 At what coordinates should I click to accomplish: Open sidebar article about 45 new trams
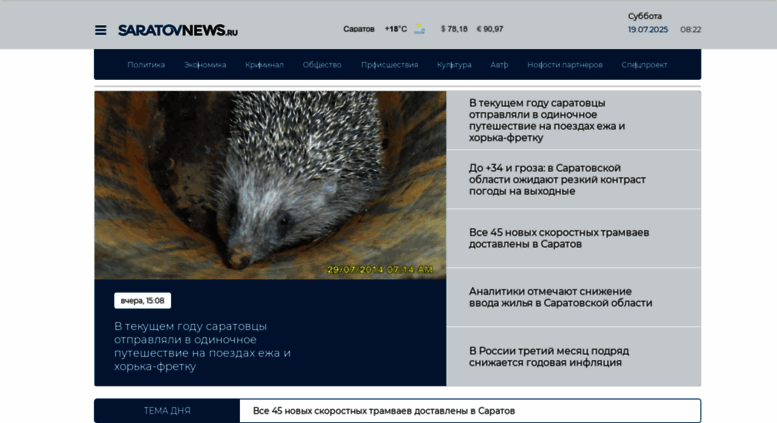[559, 238]
